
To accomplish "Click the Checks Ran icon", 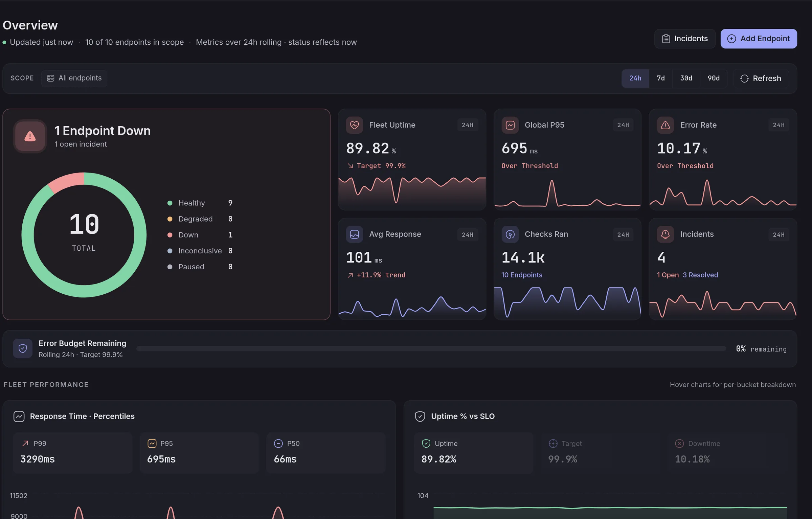I will tap(510, 234).
